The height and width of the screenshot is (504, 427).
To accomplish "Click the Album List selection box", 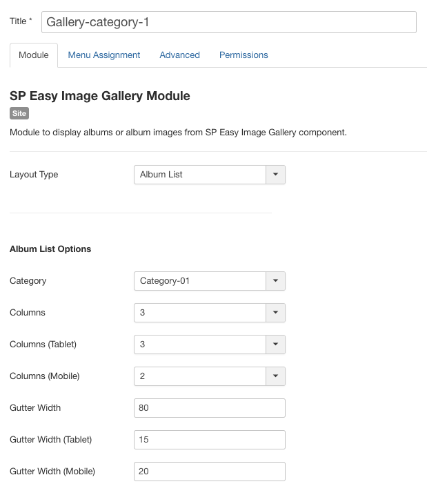I will (x=200, y=175).
